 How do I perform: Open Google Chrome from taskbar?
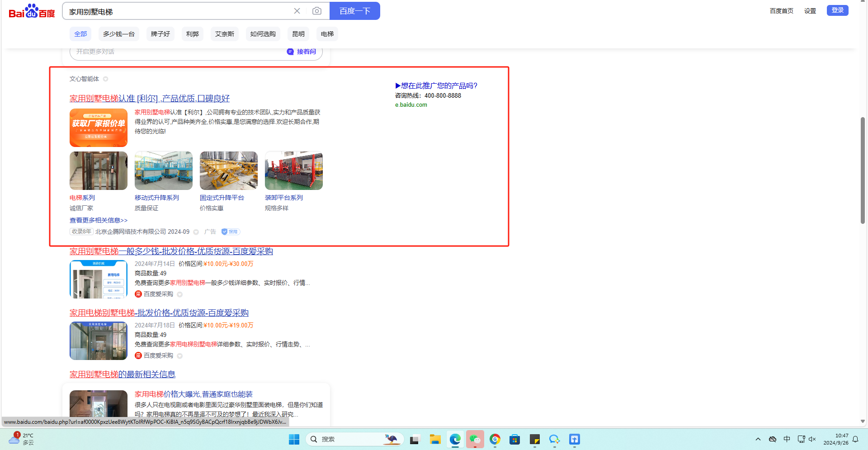[495, 439]
